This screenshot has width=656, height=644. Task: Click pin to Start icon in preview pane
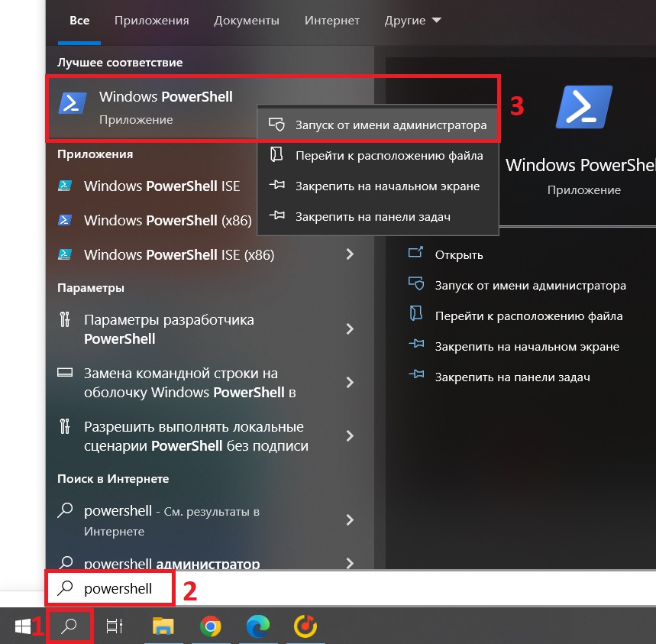tap(416, 344)
